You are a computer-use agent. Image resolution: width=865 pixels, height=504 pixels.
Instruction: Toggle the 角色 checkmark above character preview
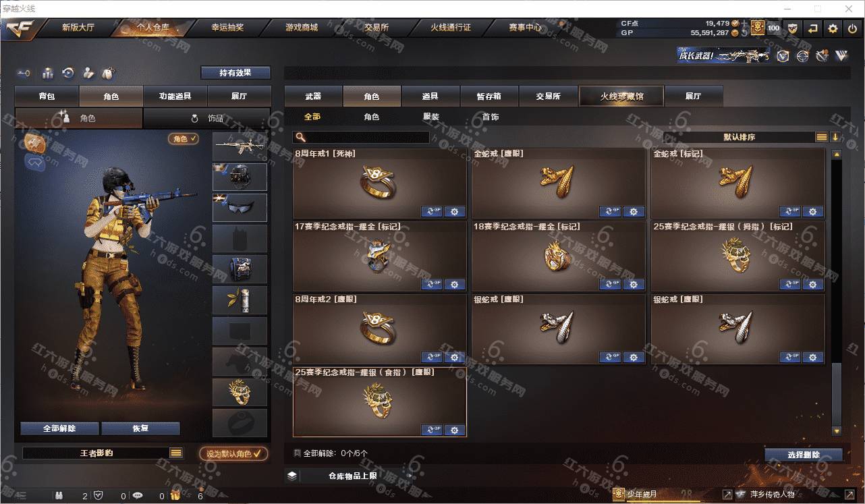184,138
